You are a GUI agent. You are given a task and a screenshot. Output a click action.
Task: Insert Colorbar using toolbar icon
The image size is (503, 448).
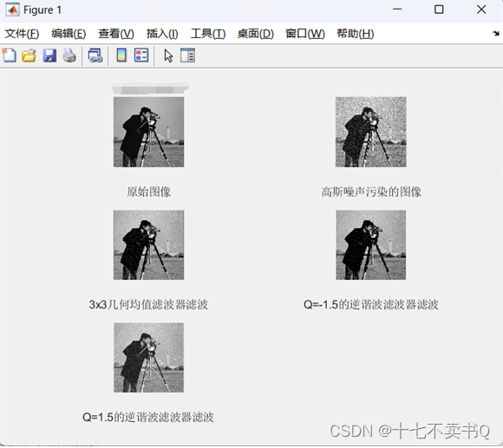121,55
